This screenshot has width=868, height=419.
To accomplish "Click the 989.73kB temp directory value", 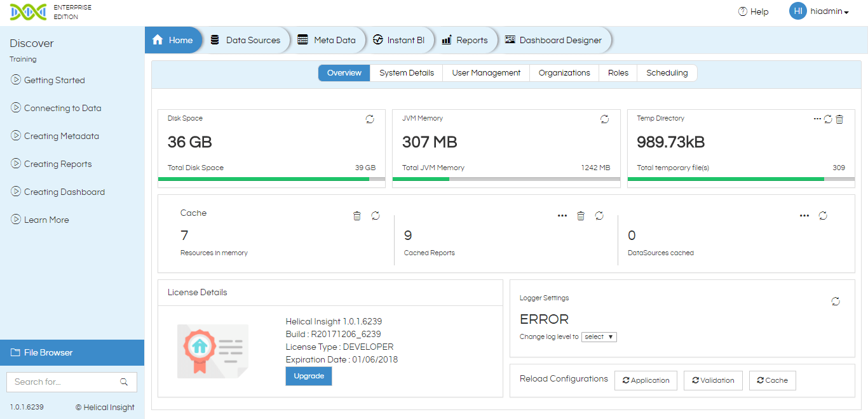I will 671,142.
